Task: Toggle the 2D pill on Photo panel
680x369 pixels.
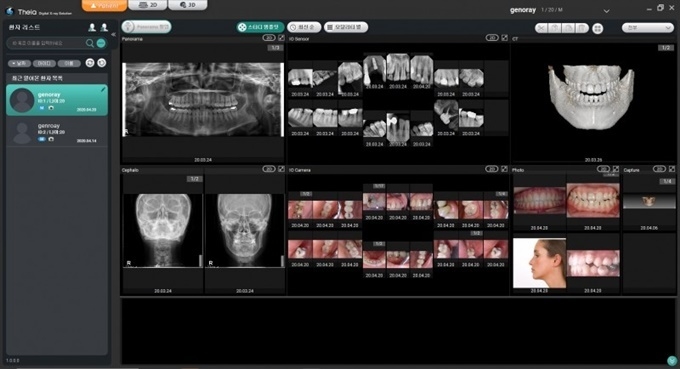Action: 603,169
